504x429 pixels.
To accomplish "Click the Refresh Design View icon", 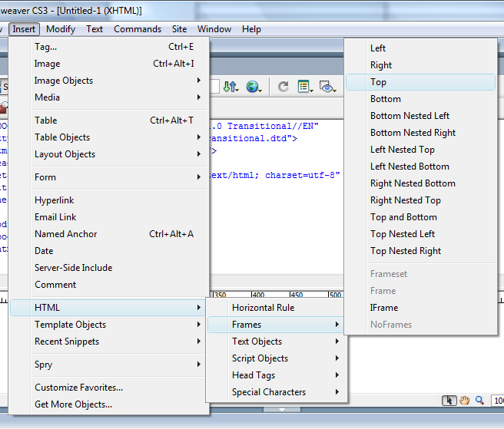I will click(x=283, y=87).
